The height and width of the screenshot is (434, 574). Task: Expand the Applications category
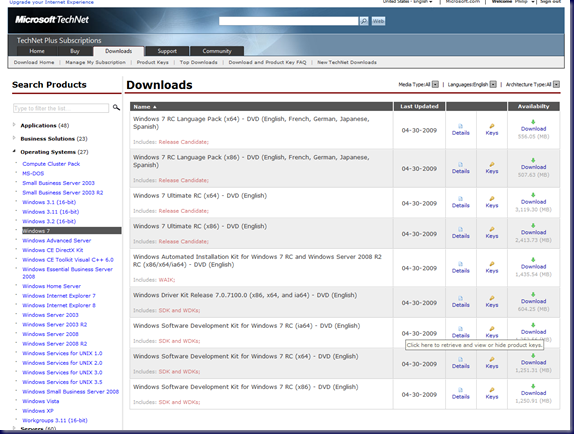pos(14,125)
